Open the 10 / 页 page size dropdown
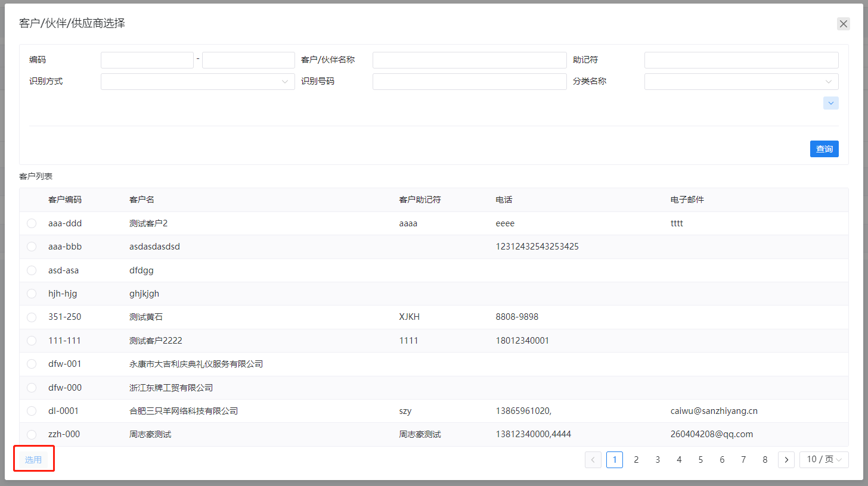Screen dimensions: 868x486 824,460
